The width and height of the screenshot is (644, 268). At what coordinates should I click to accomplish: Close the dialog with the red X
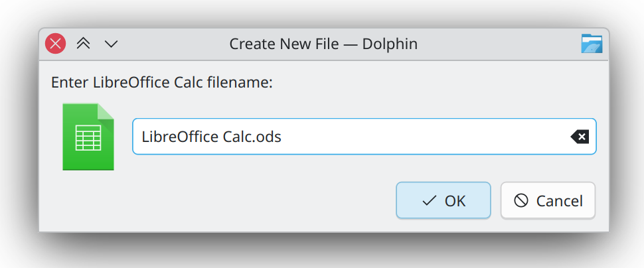tap(56, 44)
